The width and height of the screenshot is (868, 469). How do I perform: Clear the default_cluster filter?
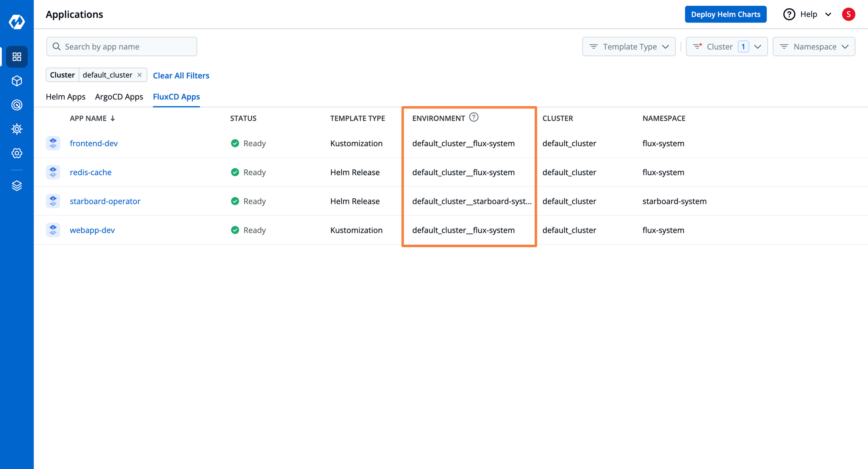point(139,75)
